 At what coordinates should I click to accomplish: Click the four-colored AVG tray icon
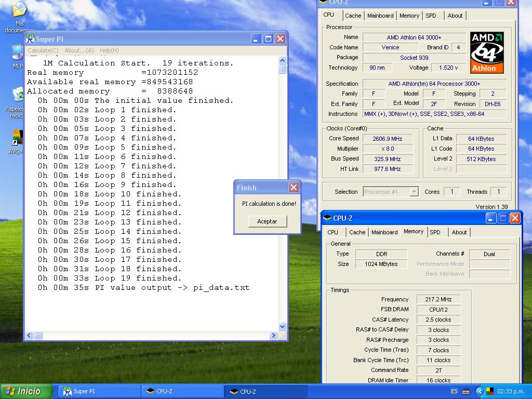point(489,391)
